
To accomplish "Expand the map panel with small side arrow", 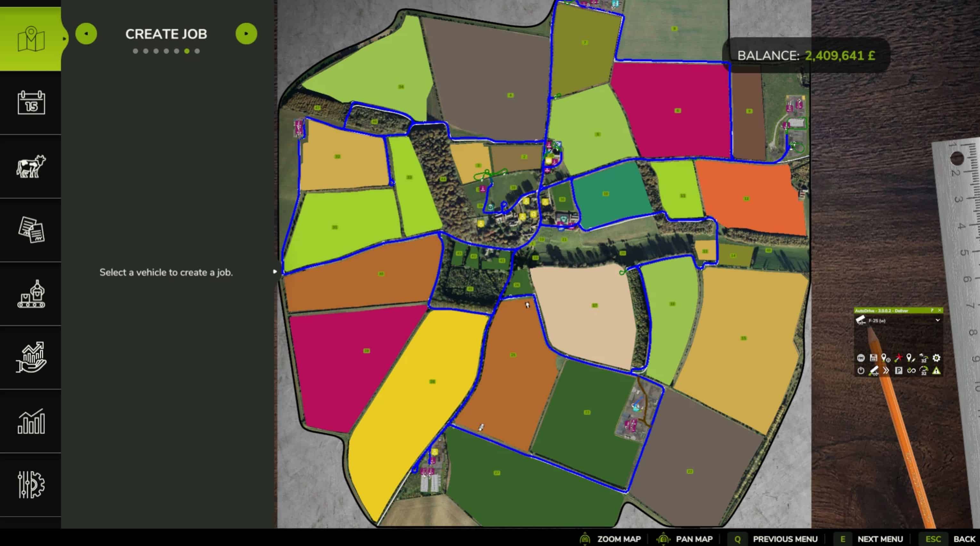I will [275, 271].
